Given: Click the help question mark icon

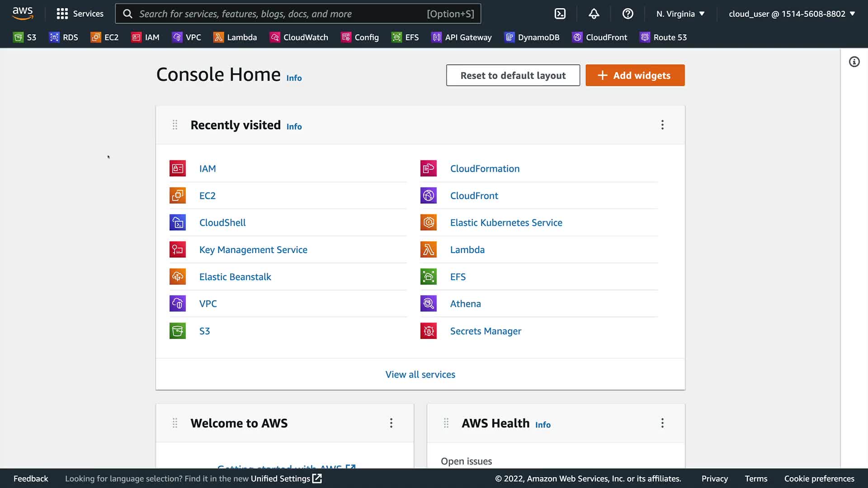Looking at the screenshot, I should [627, 14].
